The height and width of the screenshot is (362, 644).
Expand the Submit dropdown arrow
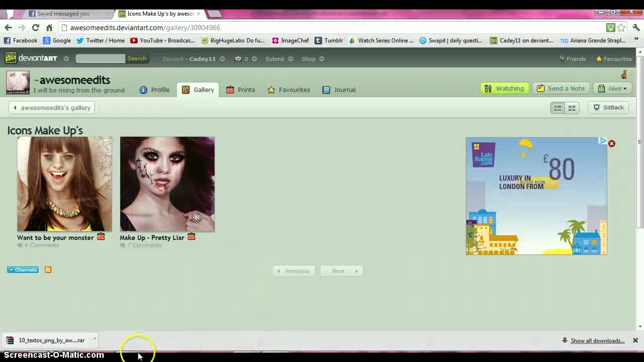tap(292, 59)
